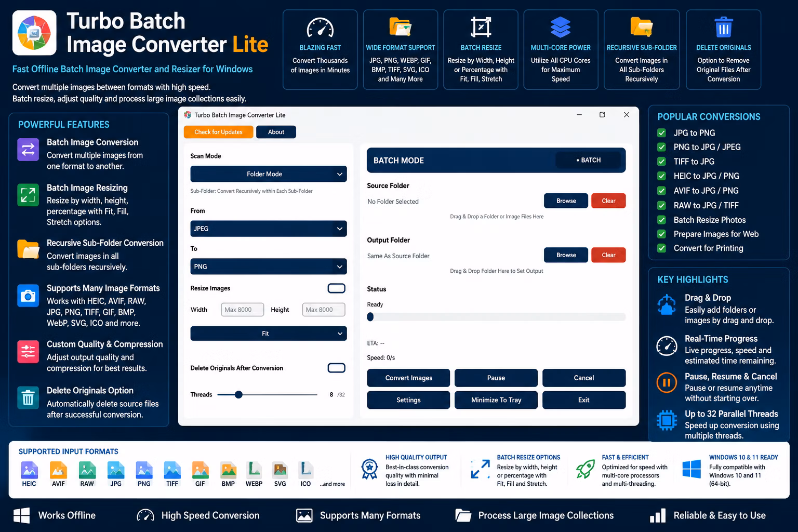Click the conversion progress bar

coord(496,317)
